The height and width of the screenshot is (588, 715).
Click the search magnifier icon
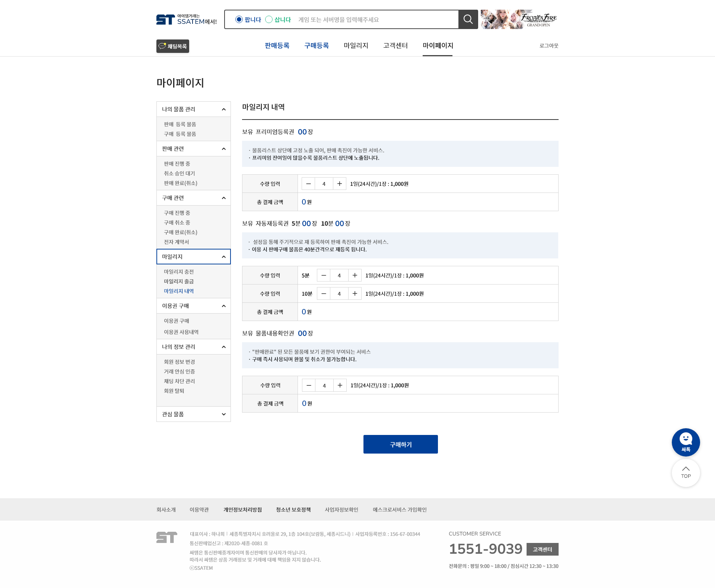[468, 19]
